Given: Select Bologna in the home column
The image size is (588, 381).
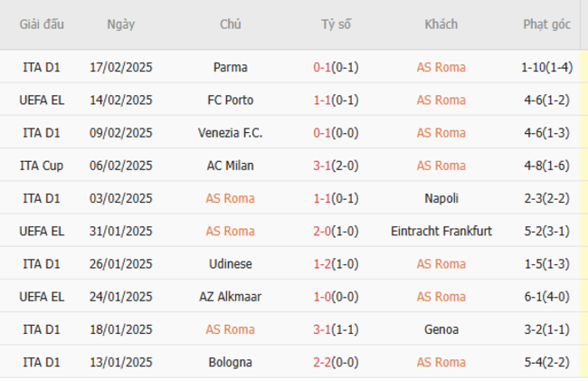Looking at the screenshot, I should 231,363.
